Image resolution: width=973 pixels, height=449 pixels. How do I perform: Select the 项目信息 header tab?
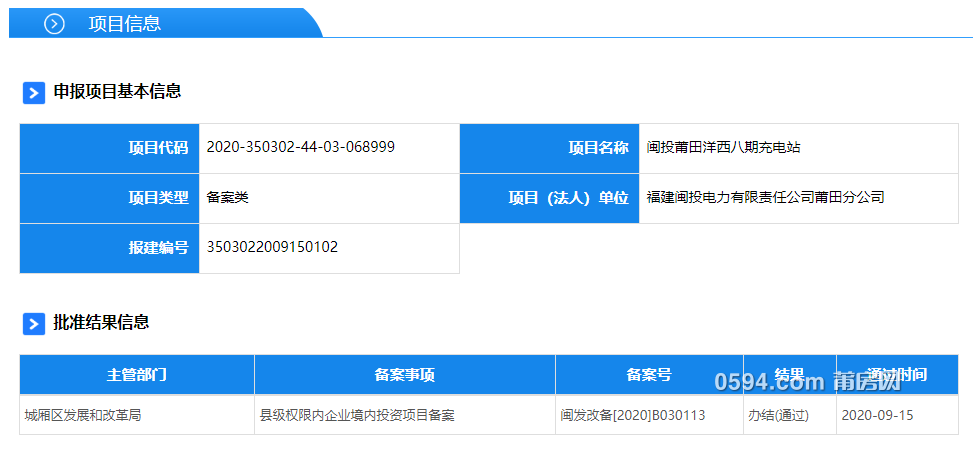coord(166,24)
